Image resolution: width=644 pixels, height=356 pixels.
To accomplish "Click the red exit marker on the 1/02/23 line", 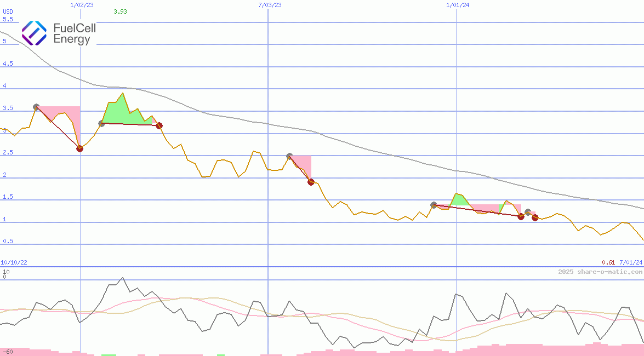I will pos(80,148).
